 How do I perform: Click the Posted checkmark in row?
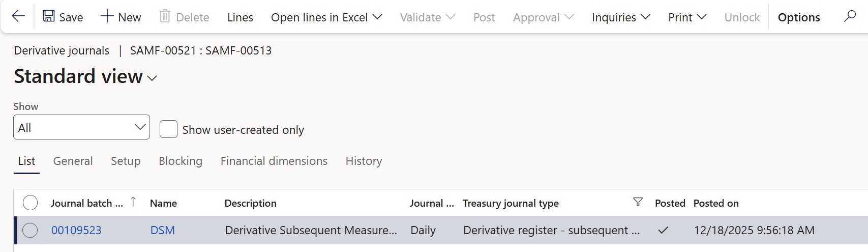click(663, 231)
